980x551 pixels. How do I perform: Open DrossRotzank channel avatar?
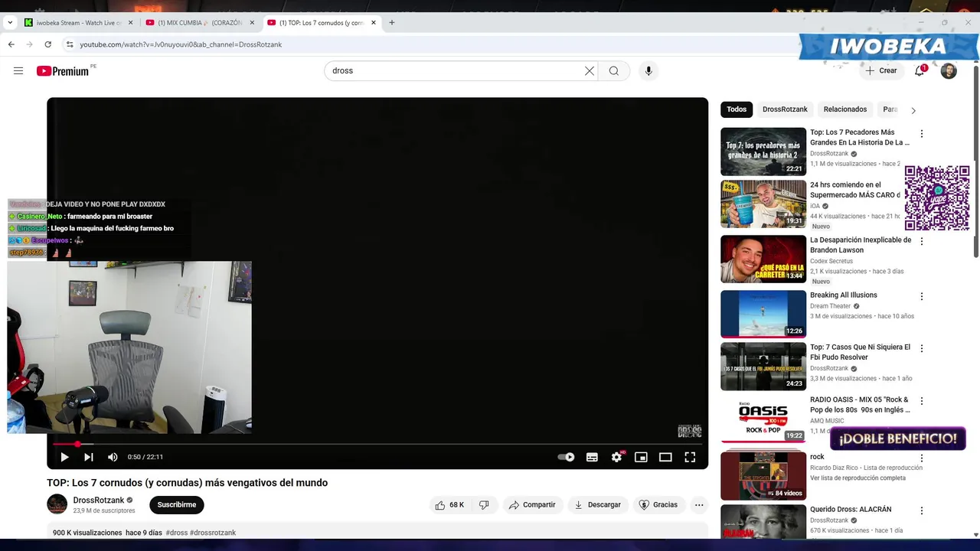[57, 504]
